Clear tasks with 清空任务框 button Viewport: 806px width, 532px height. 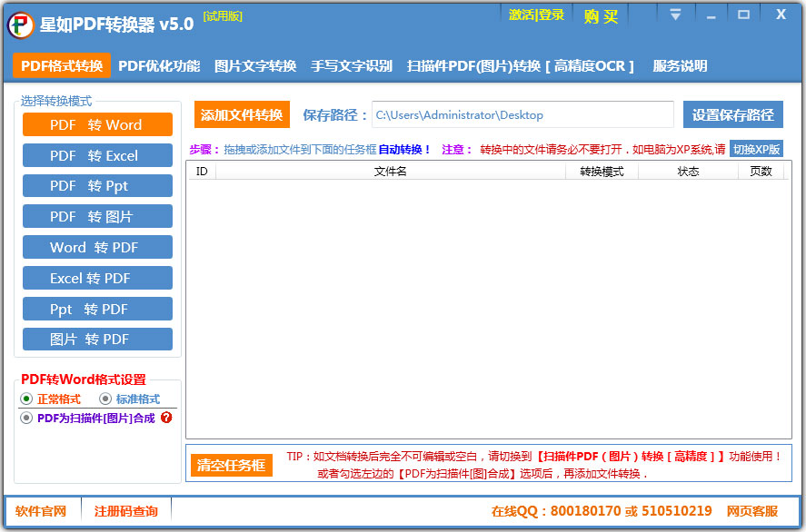click(231, 465)
